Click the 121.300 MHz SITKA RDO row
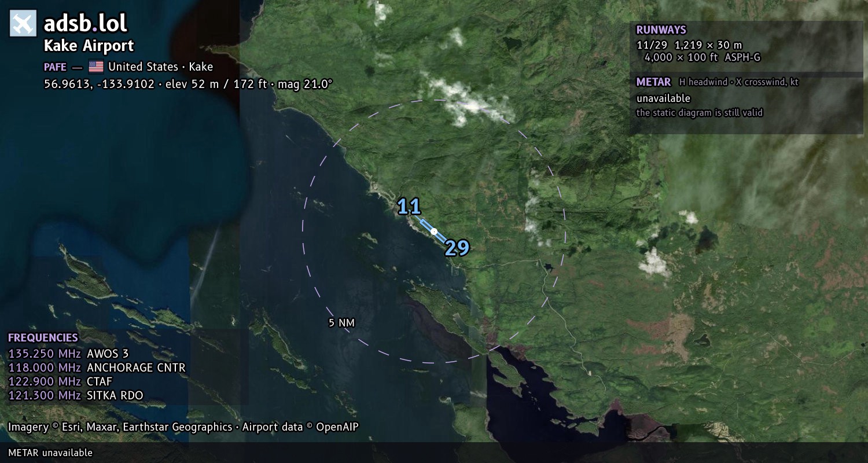The width and height of the screenshot is (868, 463). [76, 395]
